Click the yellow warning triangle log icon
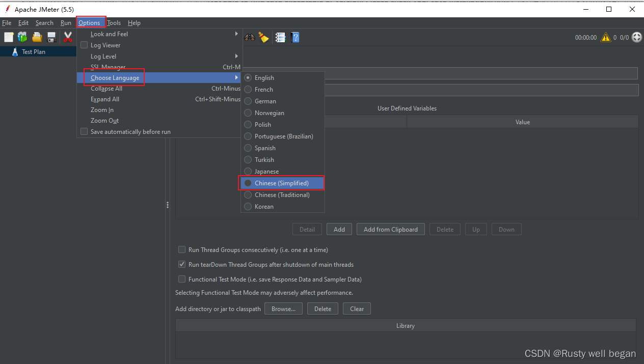 click(605, 37)
